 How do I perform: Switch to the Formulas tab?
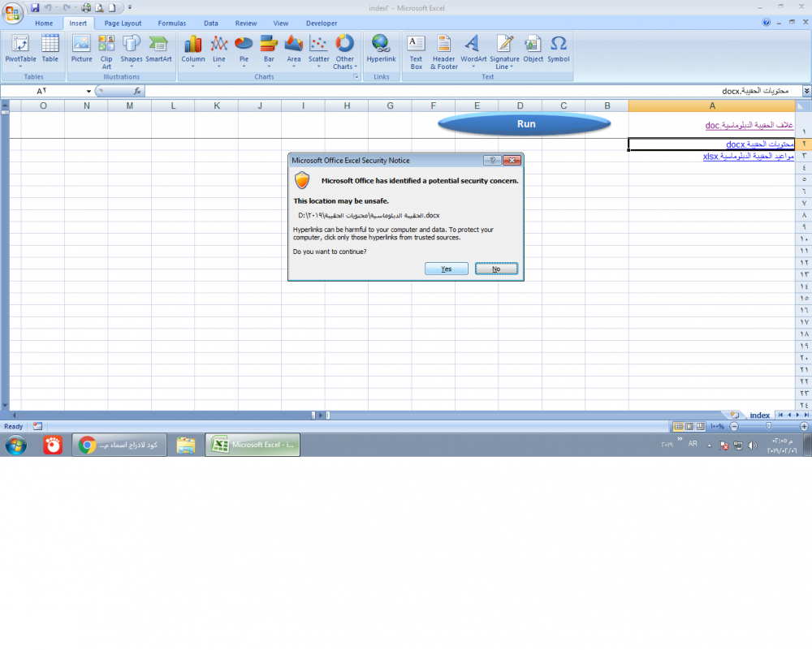(x=172, y=24)
